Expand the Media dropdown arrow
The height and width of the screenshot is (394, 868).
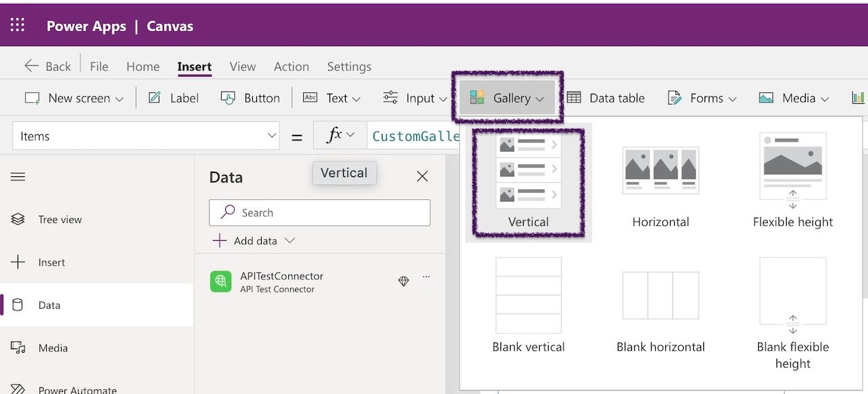click(x=825, y=99)
